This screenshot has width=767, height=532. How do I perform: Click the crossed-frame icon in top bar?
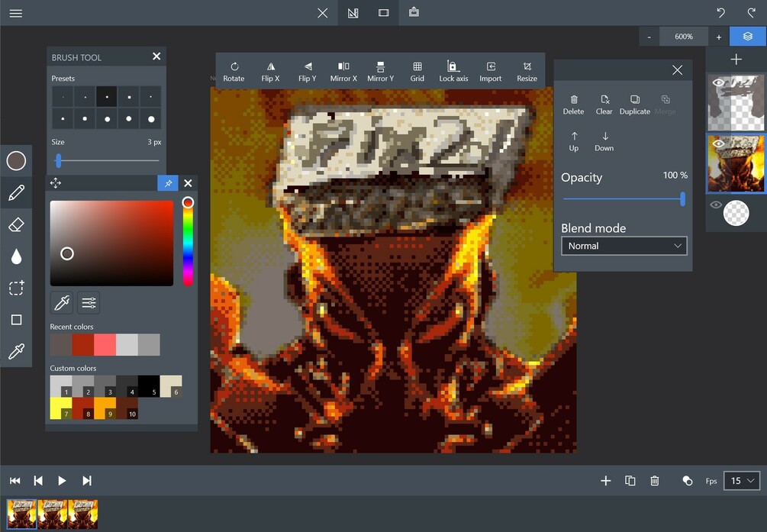click(x=353, y=13)
